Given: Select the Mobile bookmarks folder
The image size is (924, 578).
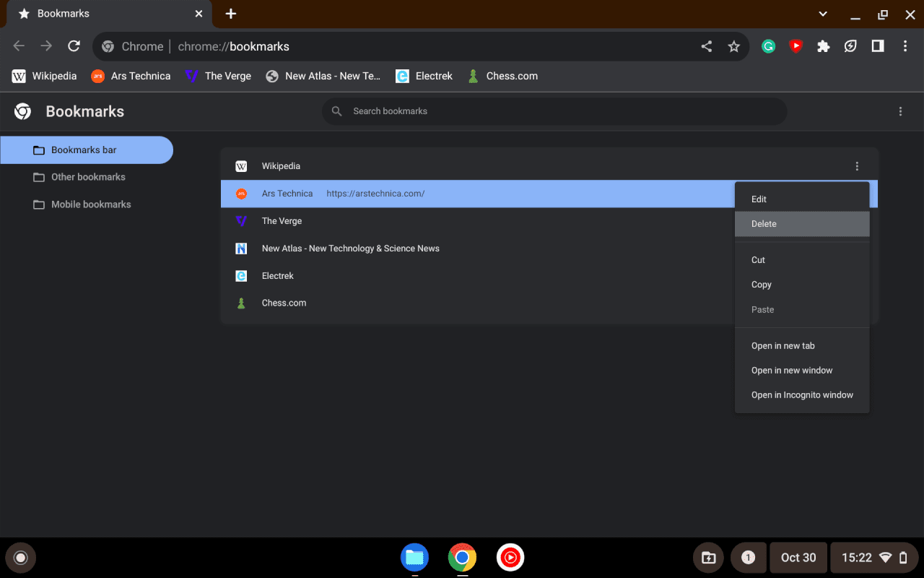Looking at the screenshot, I should coord(87,204).
